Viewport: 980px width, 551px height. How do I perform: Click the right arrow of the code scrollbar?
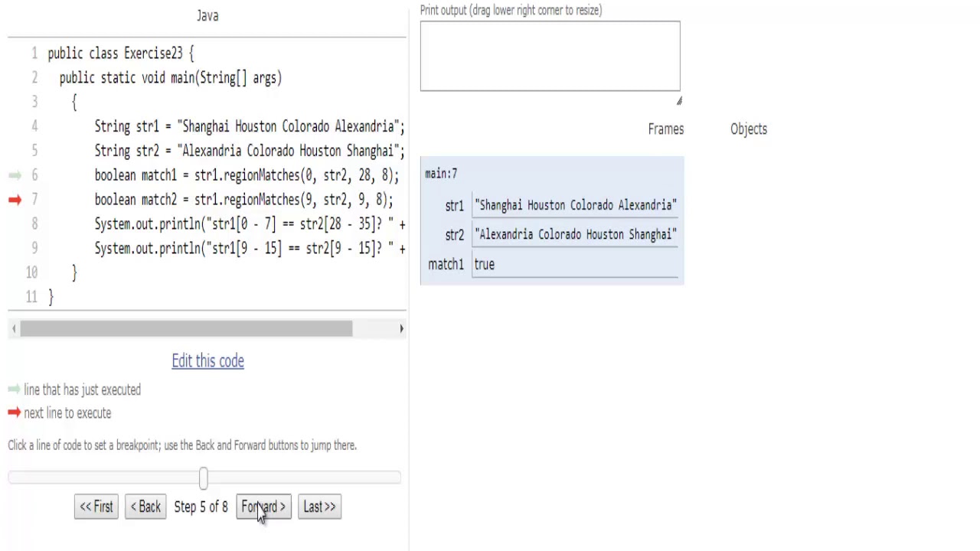click(401, 328)
